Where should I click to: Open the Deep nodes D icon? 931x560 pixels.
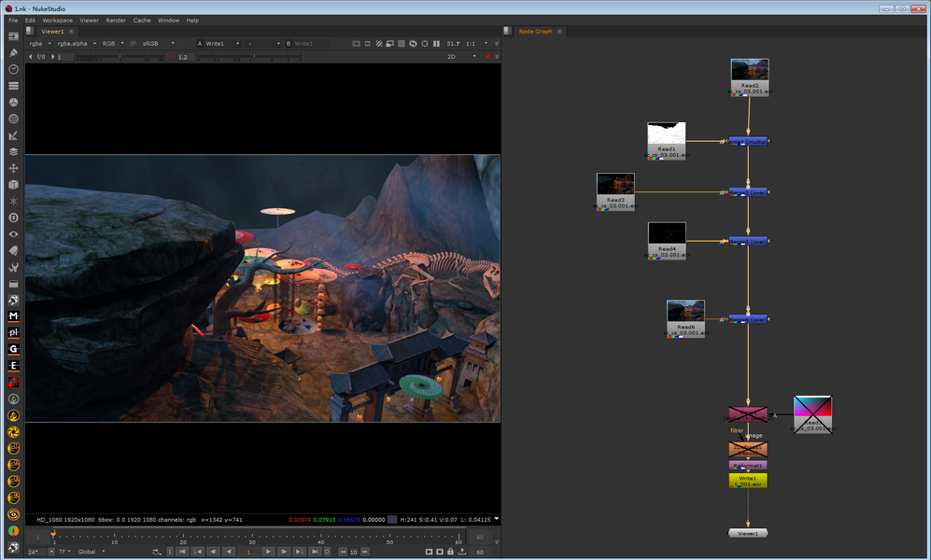pyautogui.click(x=13, y=217)
